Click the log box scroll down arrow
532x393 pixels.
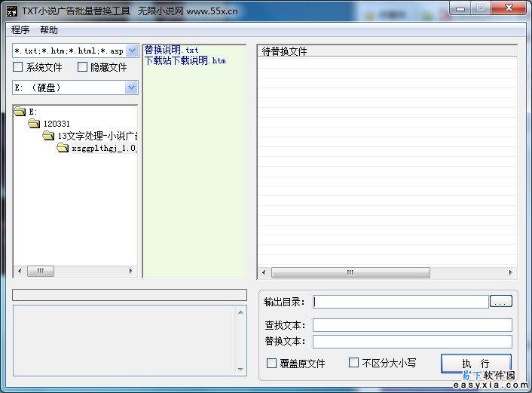240,369
